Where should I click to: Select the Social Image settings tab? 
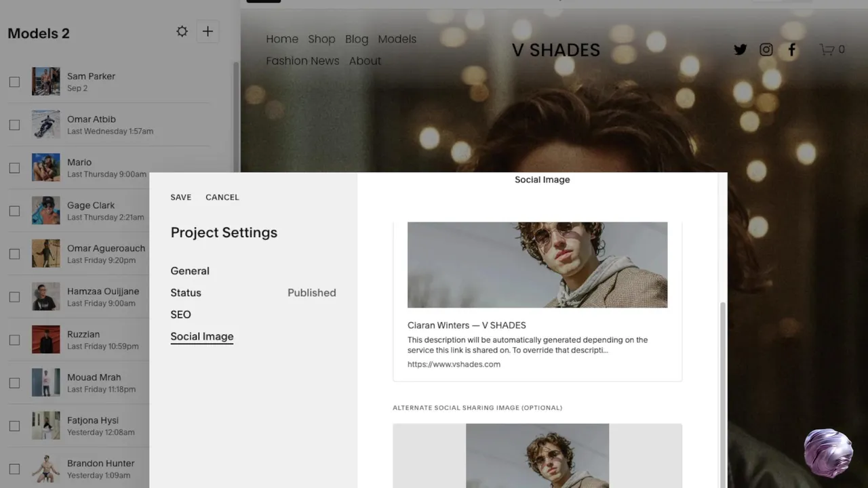click(202, 337)
